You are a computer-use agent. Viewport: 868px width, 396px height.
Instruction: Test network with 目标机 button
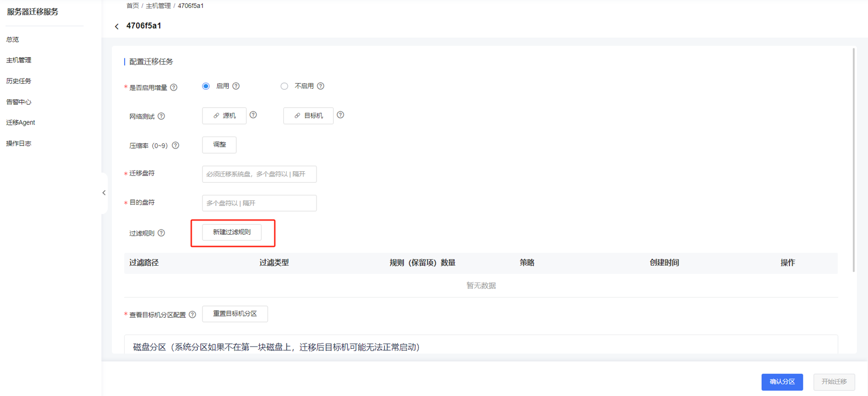click(x=309, y=116)
